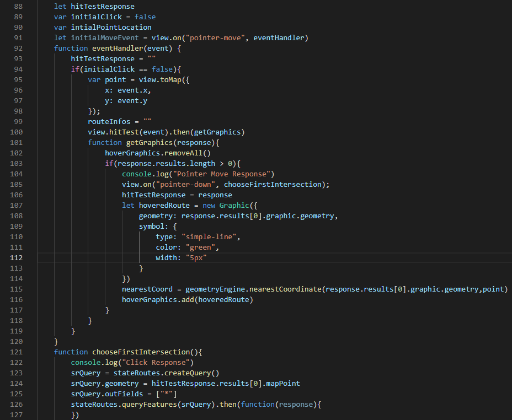Click the closing '})' on line 127

tap(75, 415)
